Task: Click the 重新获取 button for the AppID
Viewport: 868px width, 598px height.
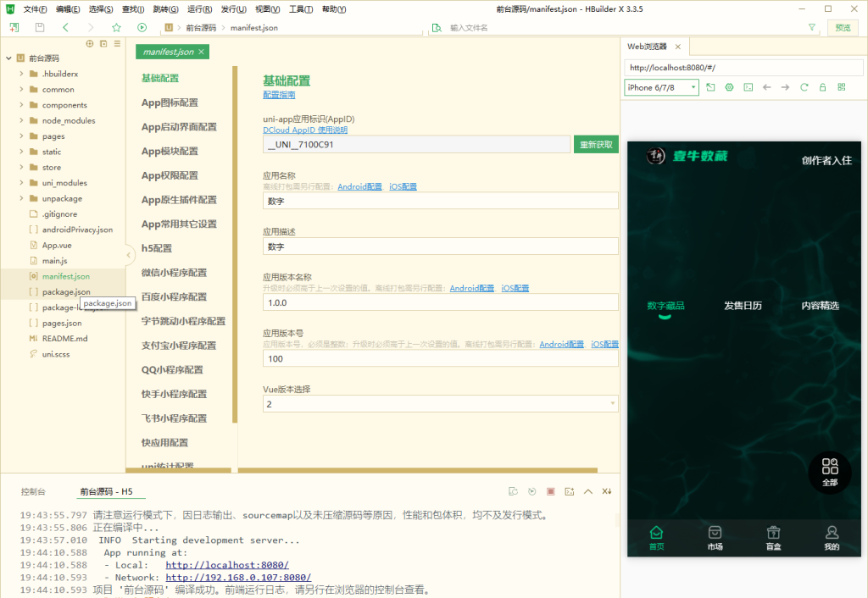Action: [x=593, y=143]
